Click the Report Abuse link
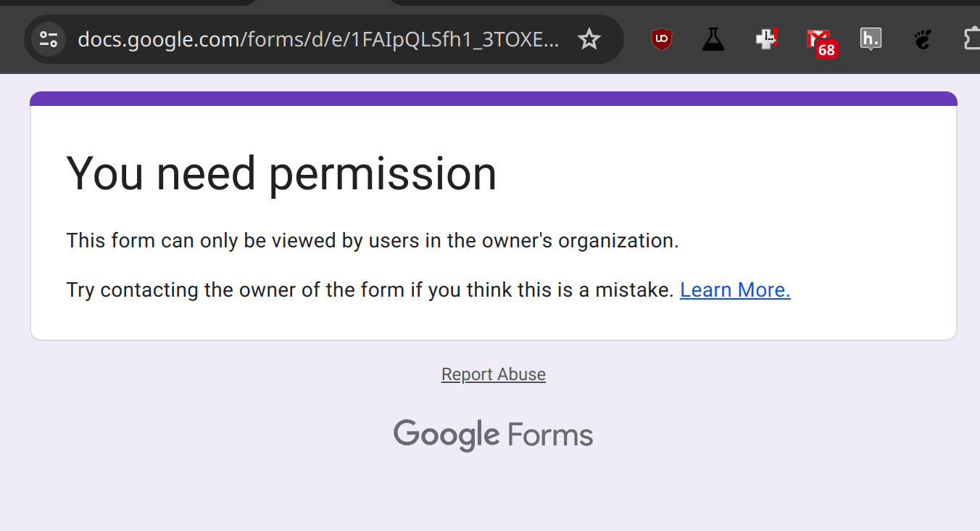The height and width of the screenshot is (531, 980). 494,374
